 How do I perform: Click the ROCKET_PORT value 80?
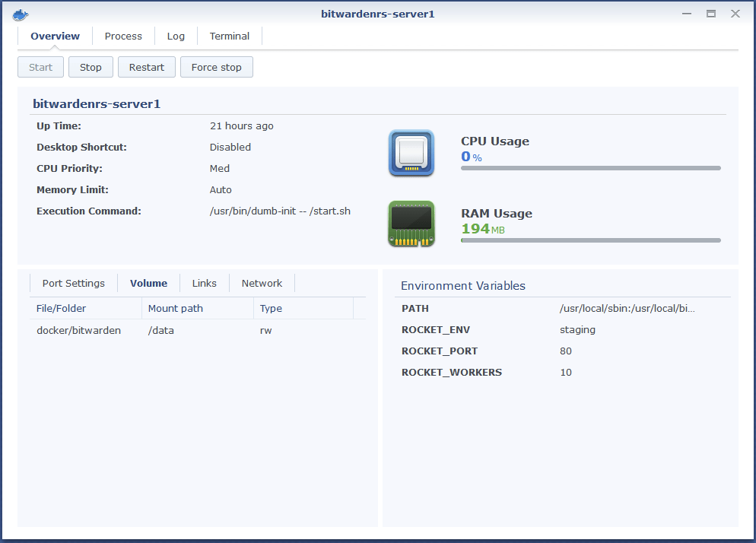566,351
